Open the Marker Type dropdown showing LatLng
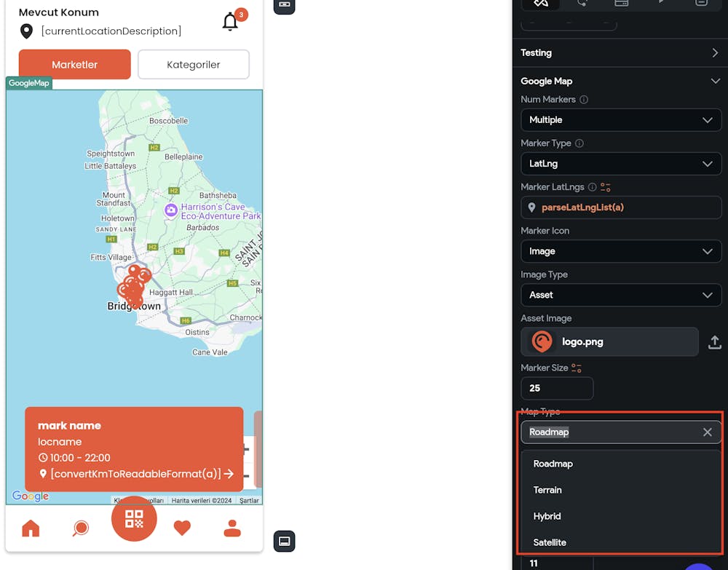Image resolution: width=728 pixels, height=570 pixels. (x=621, y=164)
